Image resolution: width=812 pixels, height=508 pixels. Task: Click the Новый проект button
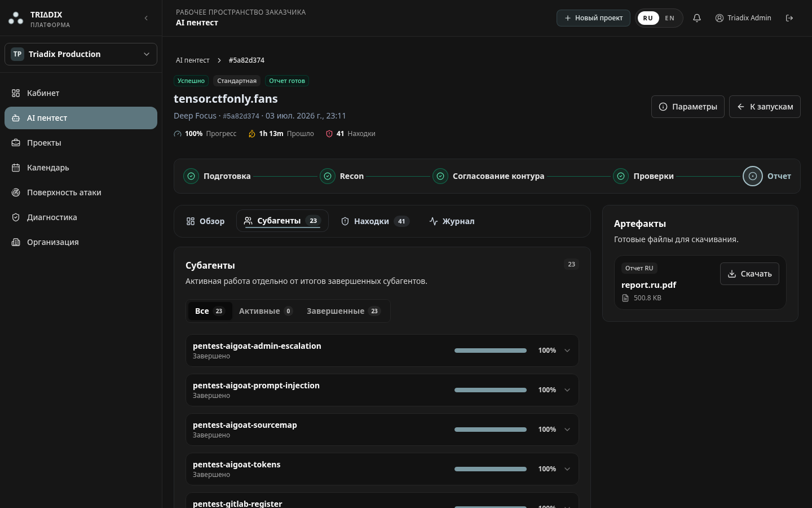tap(593, 18)
